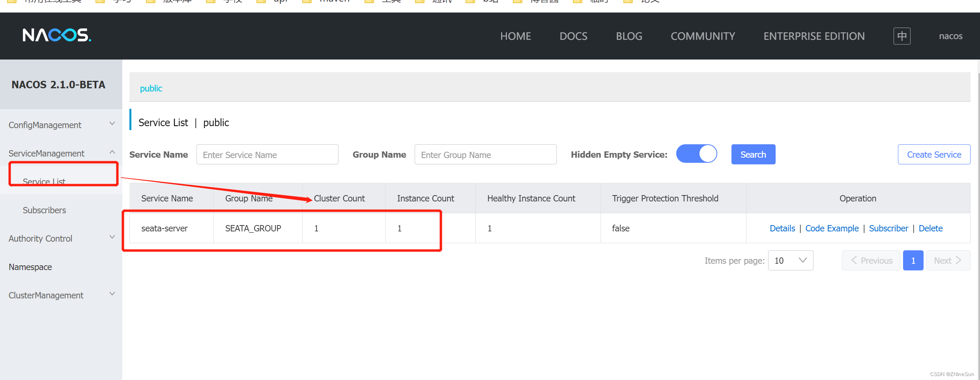
Task: Click the Create Service button
Action: [934, 155]
